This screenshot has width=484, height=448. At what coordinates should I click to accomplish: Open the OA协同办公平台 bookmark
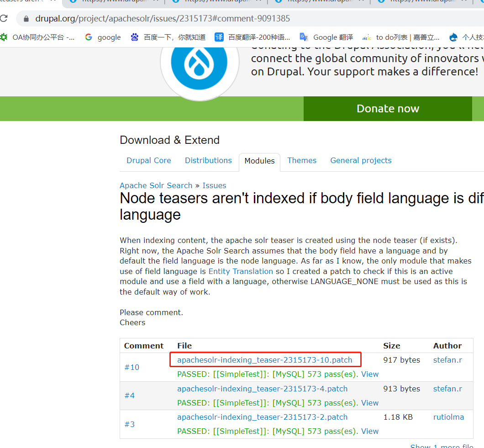point(37,37)
